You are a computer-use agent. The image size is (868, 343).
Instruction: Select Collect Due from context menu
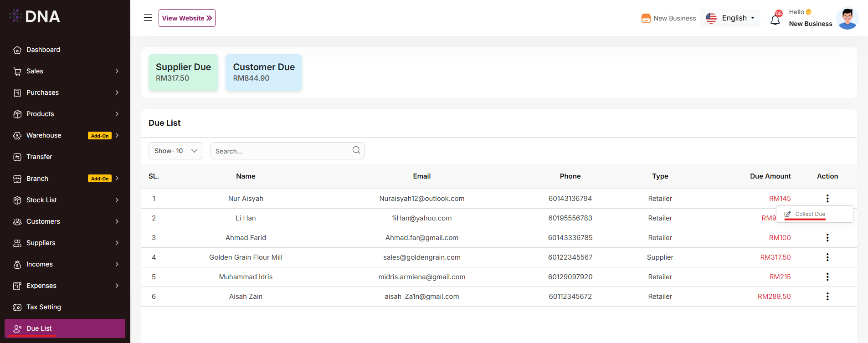click(810, 214)
